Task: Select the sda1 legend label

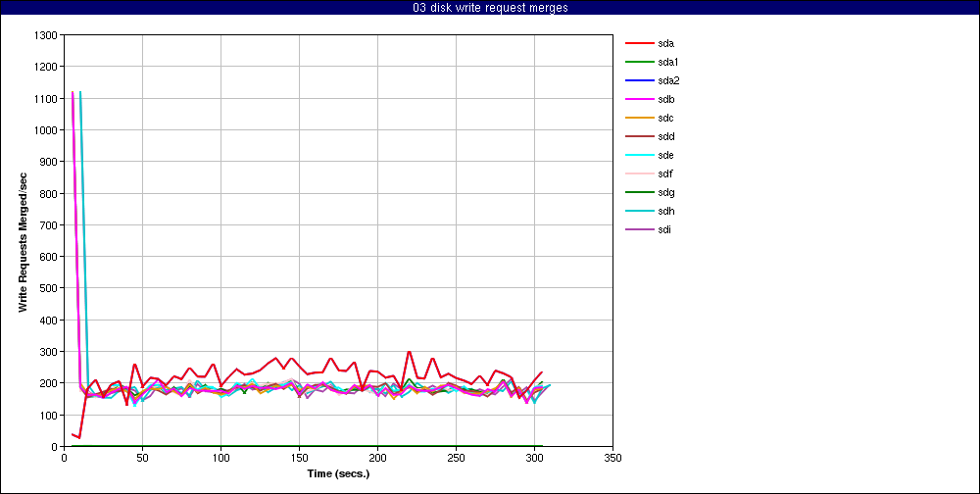Action: click(x=668, y=63)
